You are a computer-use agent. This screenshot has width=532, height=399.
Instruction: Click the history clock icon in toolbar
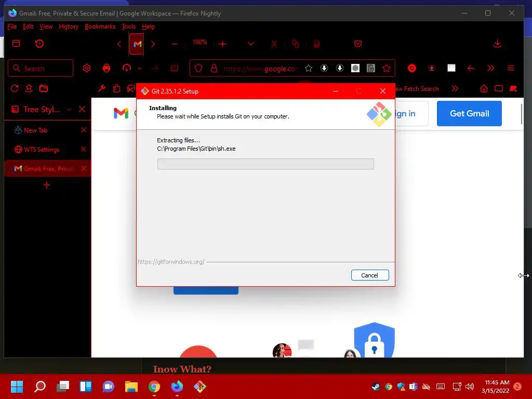point(39,44)
